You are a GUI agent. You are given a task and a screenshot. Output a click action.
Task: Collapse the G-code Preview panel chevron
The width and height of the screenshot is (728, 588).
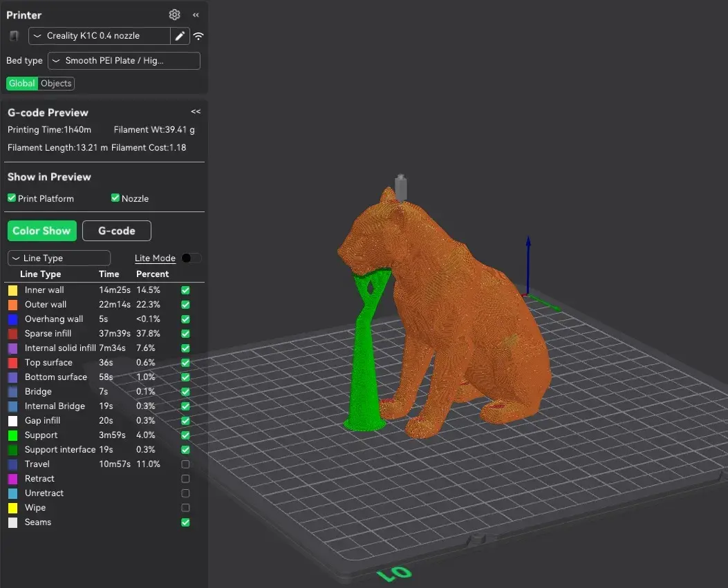tap(196, 111)
